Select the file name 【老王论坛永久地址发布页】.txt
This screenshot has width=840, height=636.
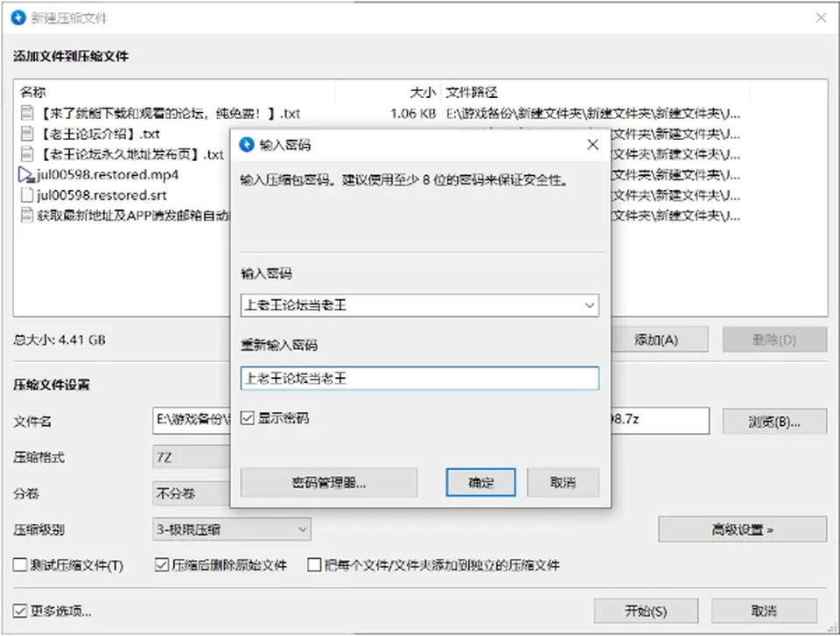click(x=130, y=154)
